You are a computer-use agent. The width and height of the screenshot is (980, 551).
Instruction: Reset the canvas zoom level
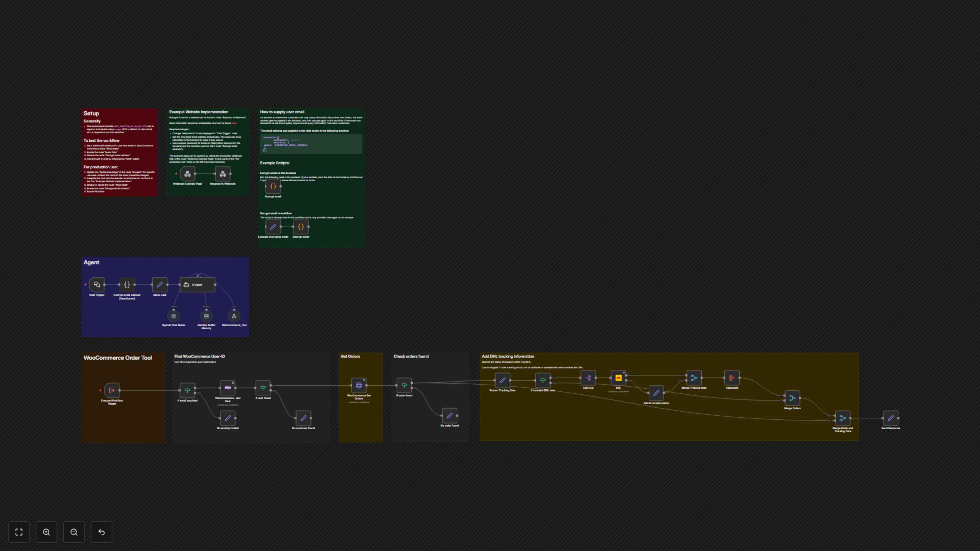click(102, 532)
